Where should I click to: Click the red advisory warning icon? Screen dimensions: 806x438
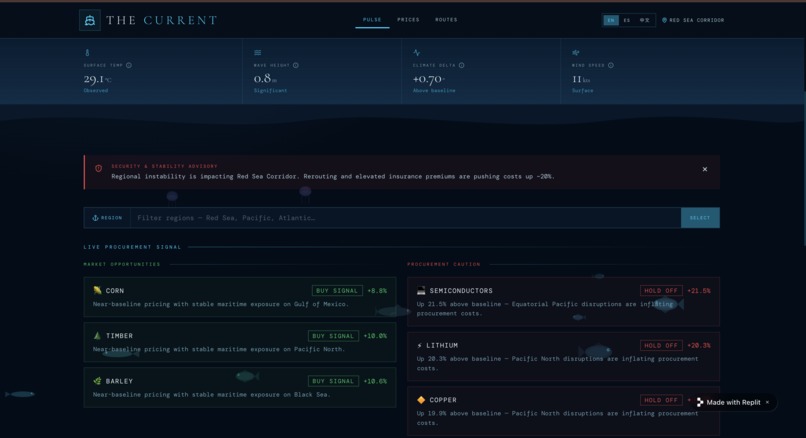98,168
